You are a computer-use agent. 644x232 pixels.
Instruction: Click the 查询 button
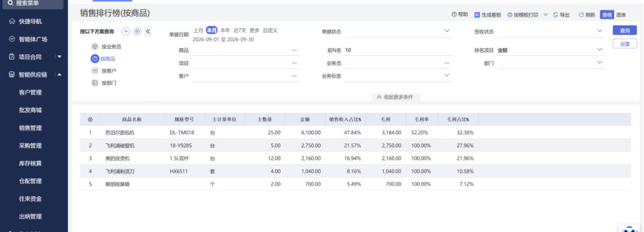(625, 30)
